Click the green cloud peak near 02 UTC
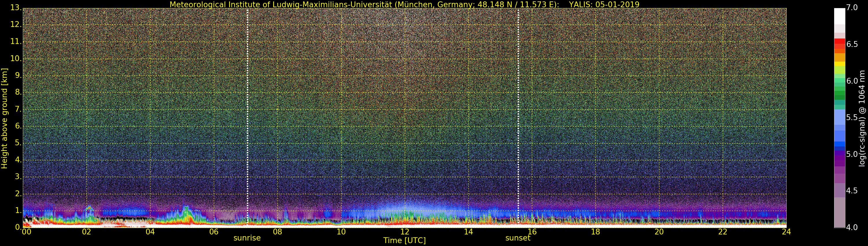 pos(89,209)
